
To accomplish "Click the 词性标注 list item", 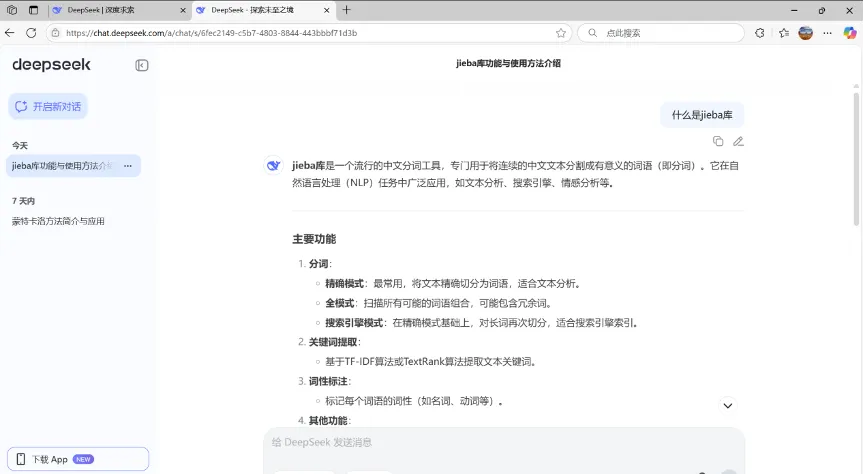I will tap(328, 381).
